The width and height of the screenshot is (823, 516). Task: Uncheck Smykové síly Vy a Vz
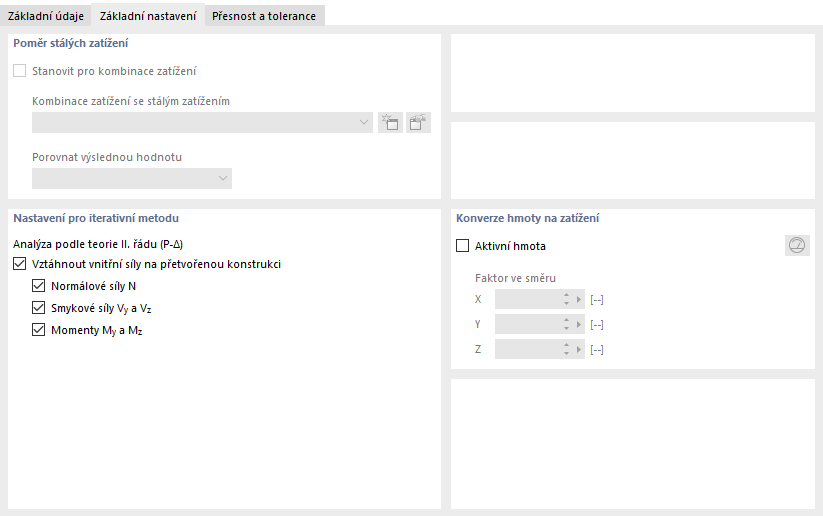pyautogui.click(x=39, y=308)
